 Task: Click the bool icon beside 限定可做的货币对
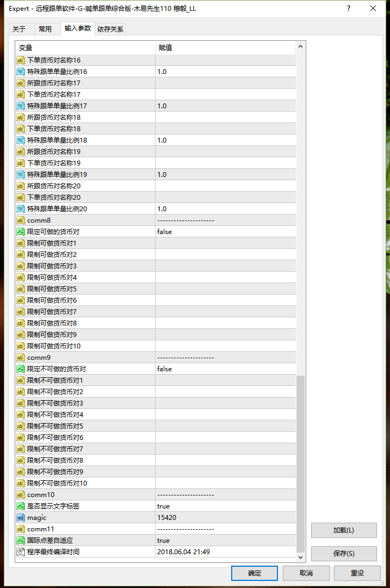coord(21,232)
